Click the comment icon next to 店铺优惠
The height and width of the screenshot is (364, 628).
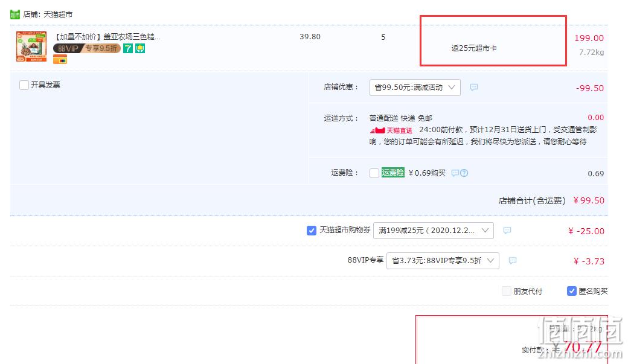[x=474, y=87]
